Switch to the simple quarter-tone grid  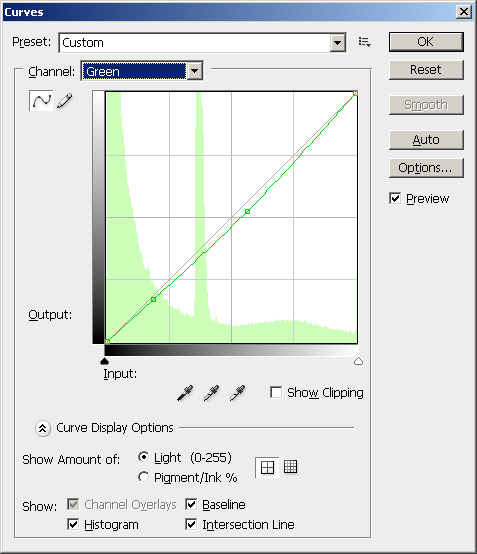[267, 467]
